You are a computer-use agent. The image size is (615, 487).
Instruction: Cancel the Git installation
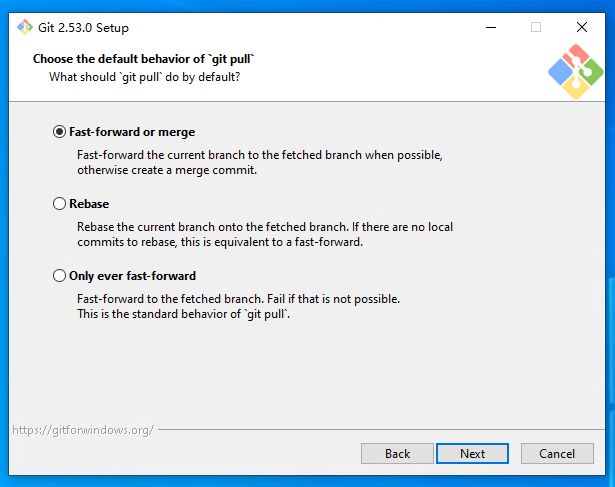pos(557,454)
